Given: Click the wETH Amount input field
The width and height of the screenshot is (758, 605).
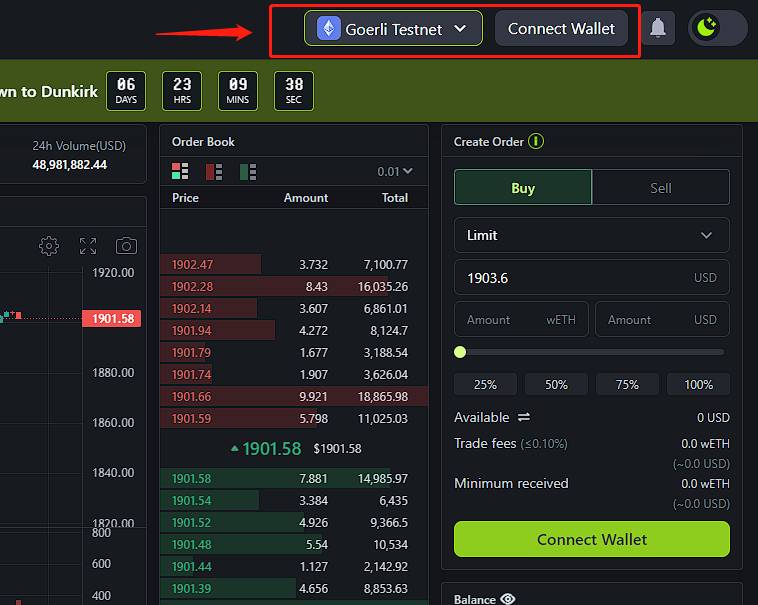Looking at the screenshot, I should (x=520, y=320).
